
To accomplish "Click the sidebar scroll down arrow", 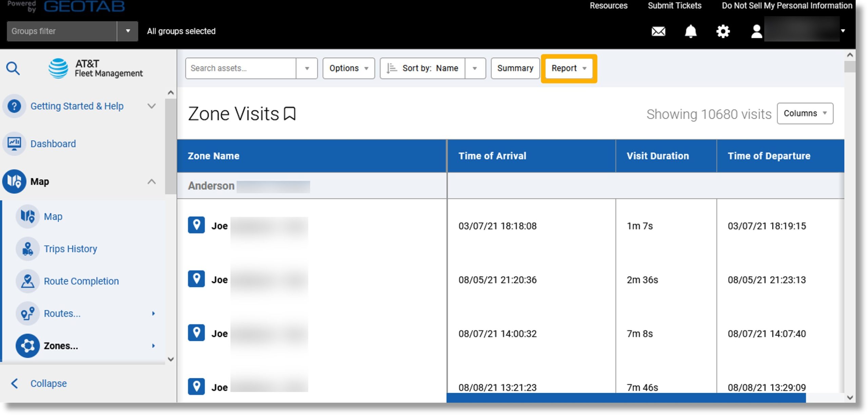I will tap(171, 359).
